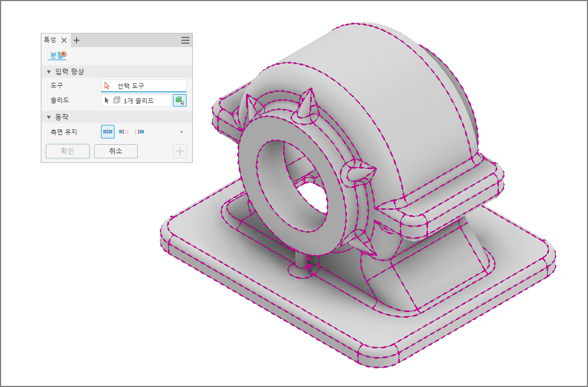Click the 1개 솔리드 selector field

(136, 100)
